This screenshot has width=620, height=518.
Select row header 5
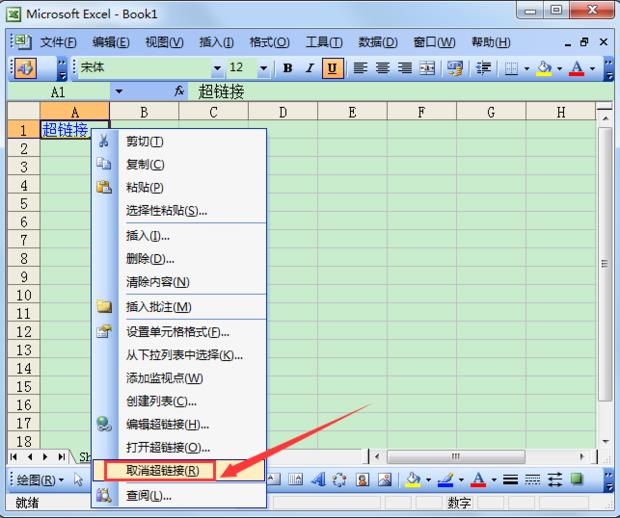(x=24, y=203)
